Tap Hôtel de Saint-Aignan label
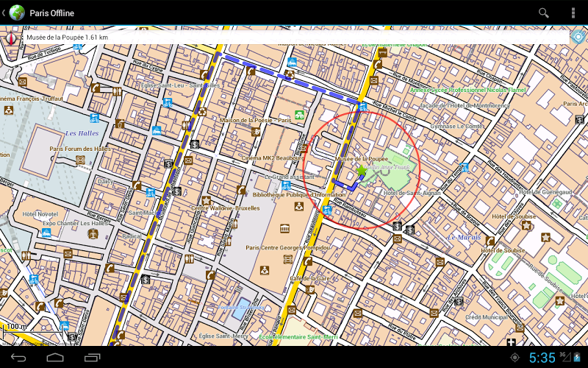 [412, 193]
